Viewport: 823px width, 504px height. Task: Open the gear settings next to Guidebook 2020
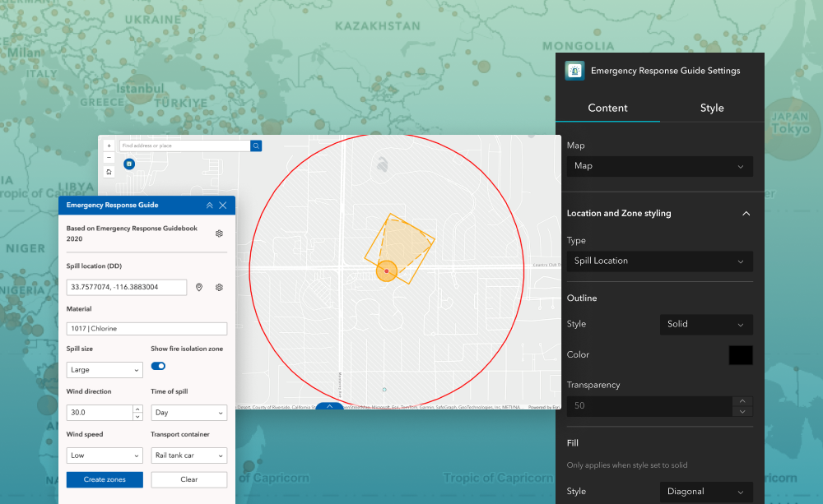[x=219, y=234]
